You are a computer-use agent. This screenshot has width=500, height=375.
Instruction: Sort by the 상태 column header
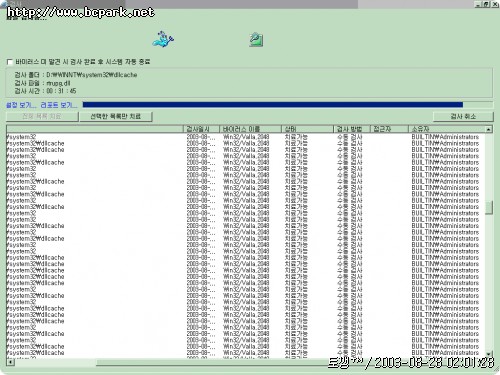(307, 129)
